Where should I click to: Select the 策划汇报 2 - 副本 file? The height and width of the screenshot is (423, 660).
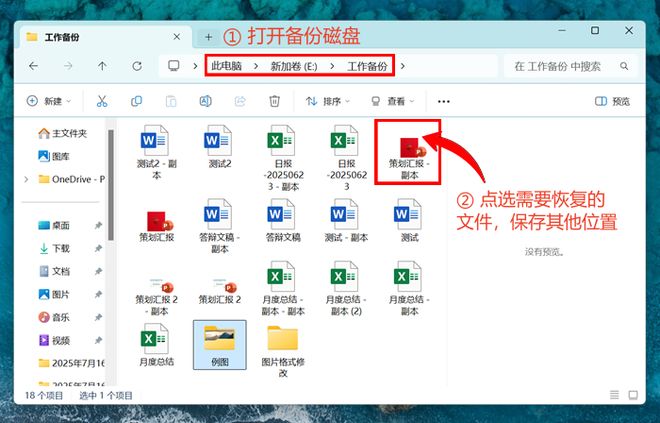157,295
